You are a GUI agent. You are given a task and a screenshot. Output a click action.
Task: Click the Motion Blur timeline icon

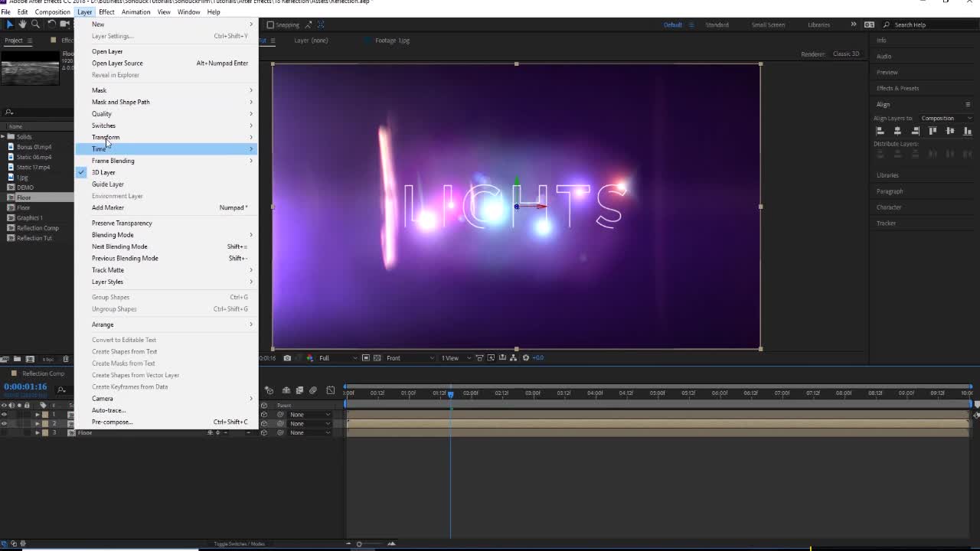[313, 390]
